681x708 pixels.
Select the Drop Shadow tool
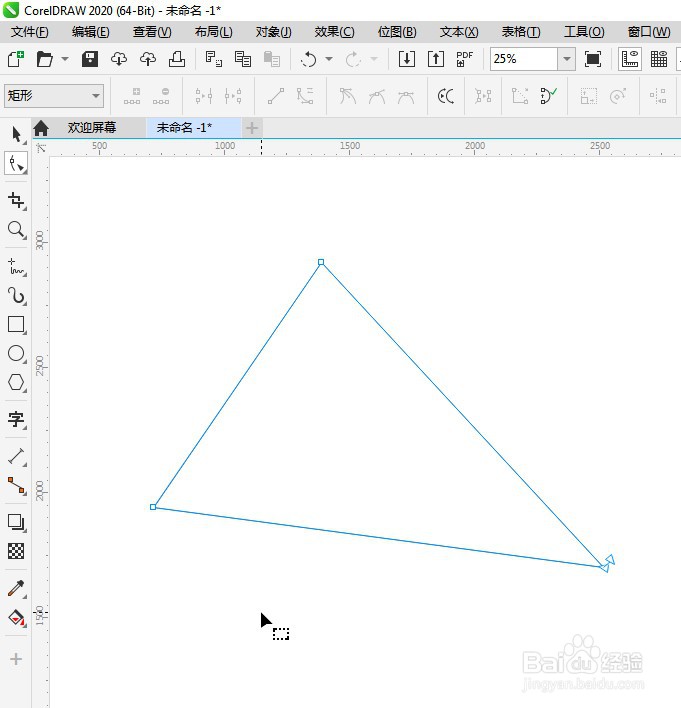(16, 522)
